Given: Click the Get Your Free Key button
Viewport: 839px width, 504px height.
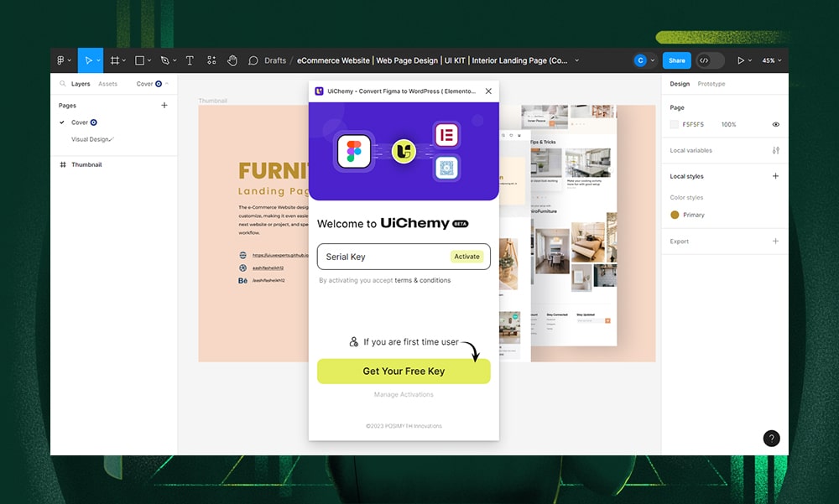Looking at the screenshot, I should click(404, 372).
